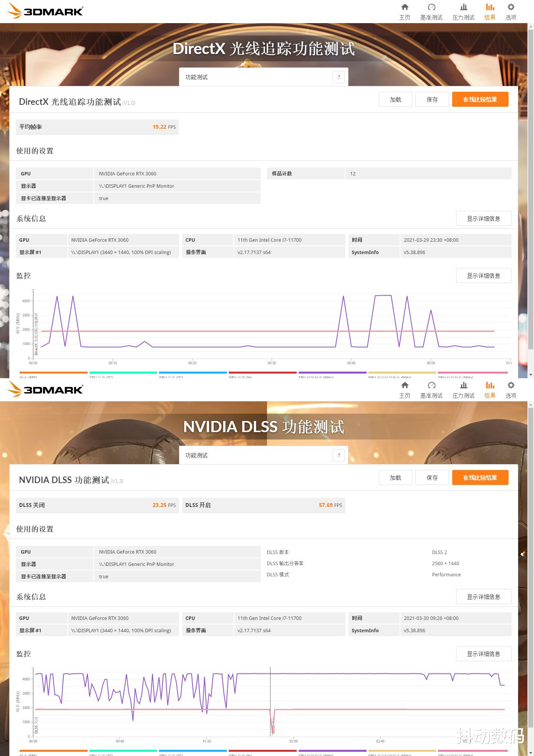The width and height of the screenshot is (534, 756).
Task: Toggle blue GPU temperature legend bar in DirectX chart
Action: tap(193, 373)
